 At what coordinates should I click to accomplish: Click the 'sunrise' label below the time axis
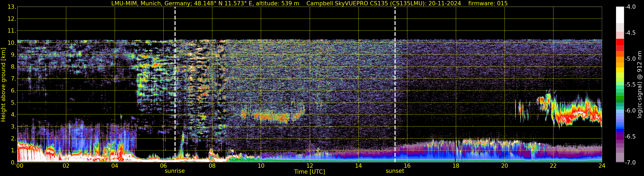175,171
